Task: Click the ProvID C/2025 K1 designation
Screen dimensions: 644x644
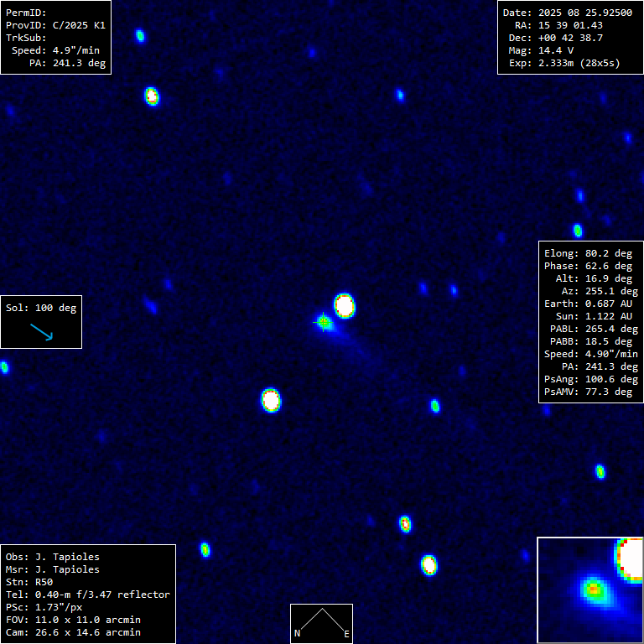Action: coord(55,25)
